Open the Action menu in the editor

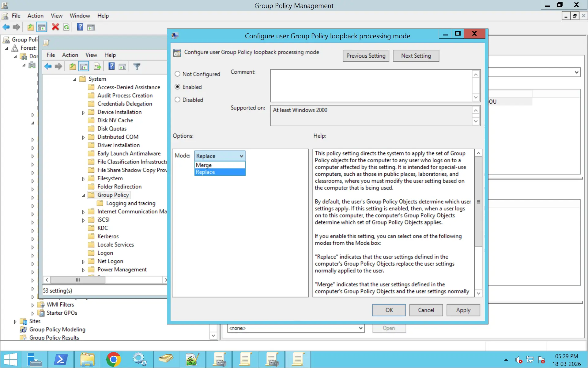click(70, 55)
